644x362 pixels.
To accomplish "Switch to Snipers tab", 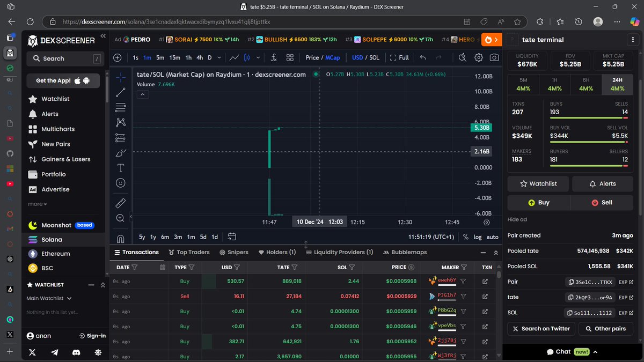I will (234, 252).
